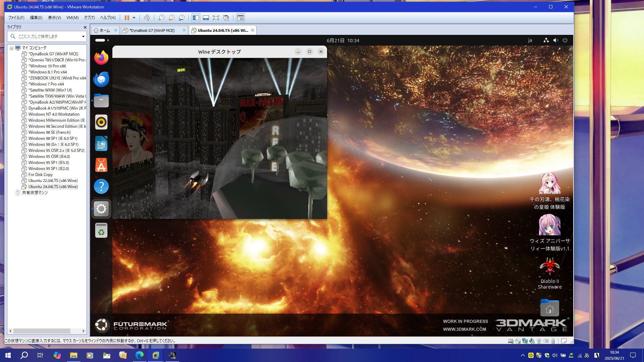Viewport: 644px width, 362px height.
Task: Open the clock 6月21日 10:34 calendar menu
Action: tap(343, 41)
